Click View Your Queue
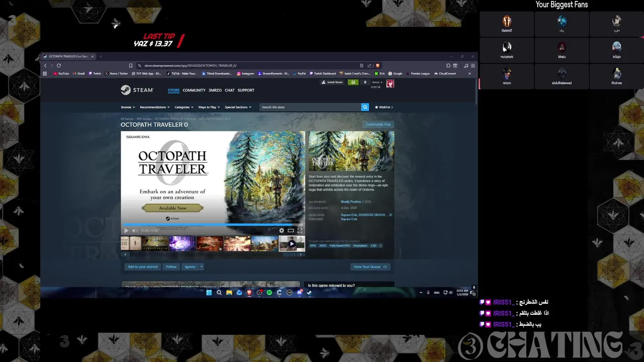644x362 pixels. 370,266
